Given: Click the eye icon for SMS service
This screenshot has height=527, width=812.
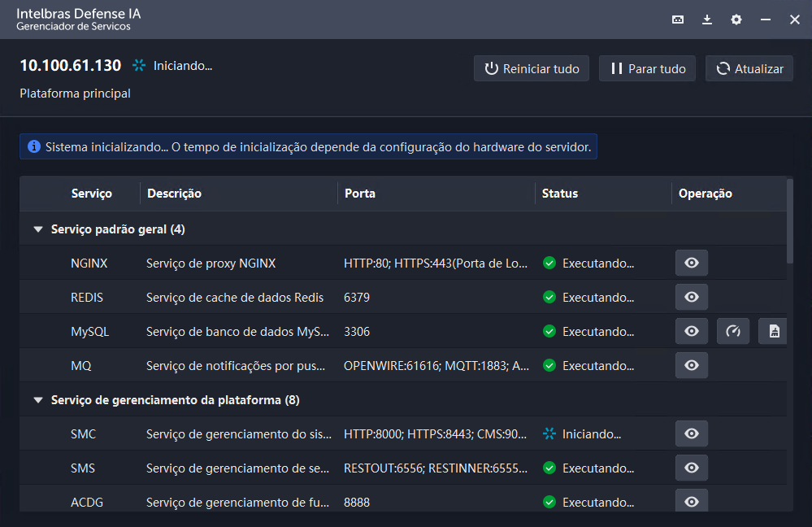Looking at the screenshot, I should pos(692,468).
